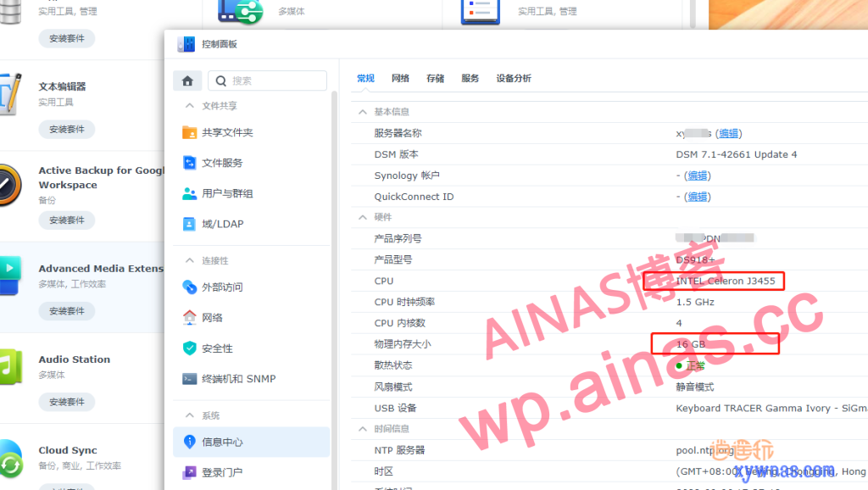The height and width of the screenshot is (490, 868).
Task: Click the Audio Station package title
Action: coord(75,359)
